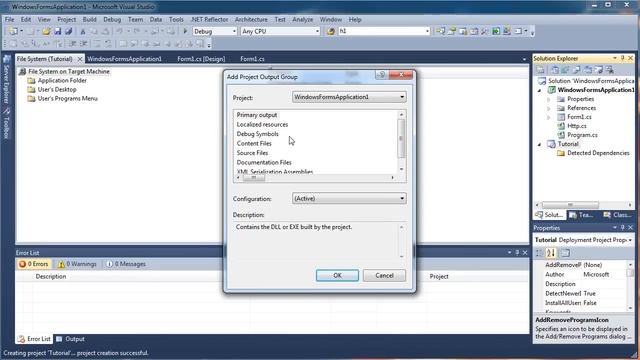The image size is (640, 360).
Task: Select Primary output in the list
Action: [x=257, y=115]
